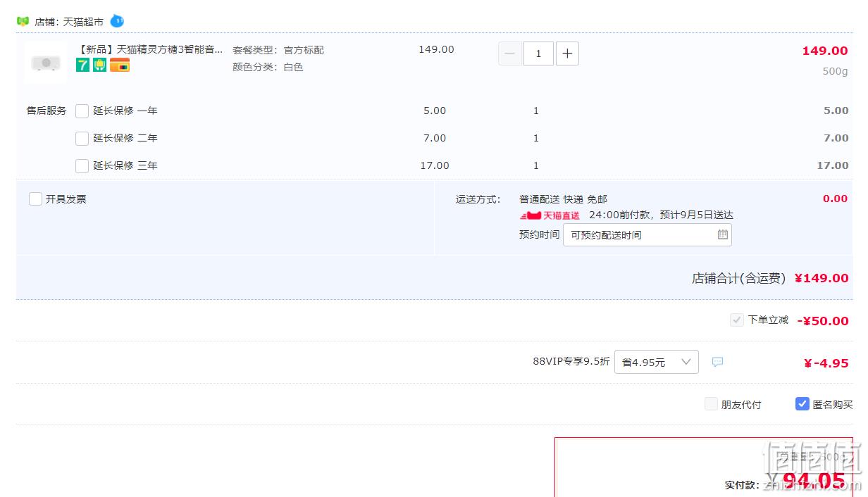Open the 天猫精灵方糖3 product title link
Image resolution: width=868 pixels, height=497 pixels.
click(x=150, y=49)
